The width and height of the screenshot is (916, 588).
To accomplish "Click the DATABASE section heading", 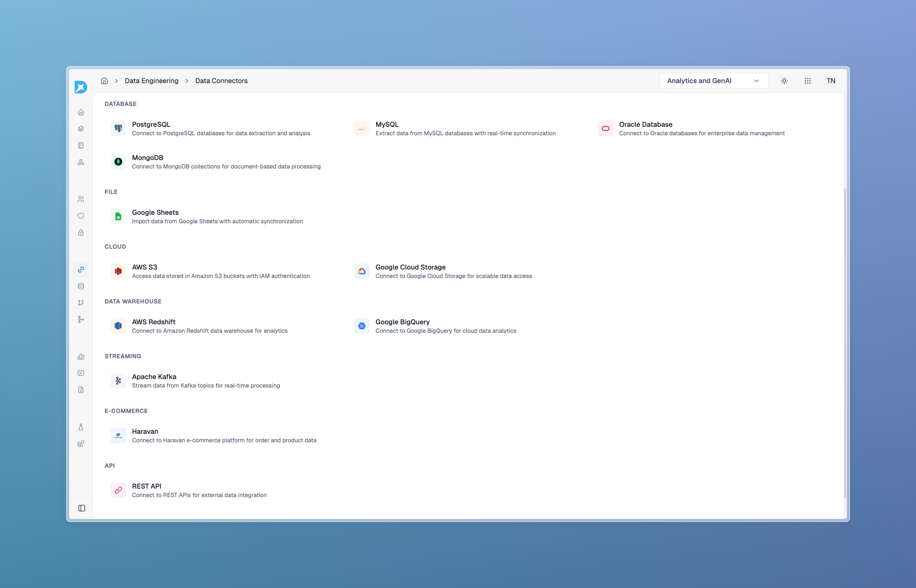I will click(120, 104).
